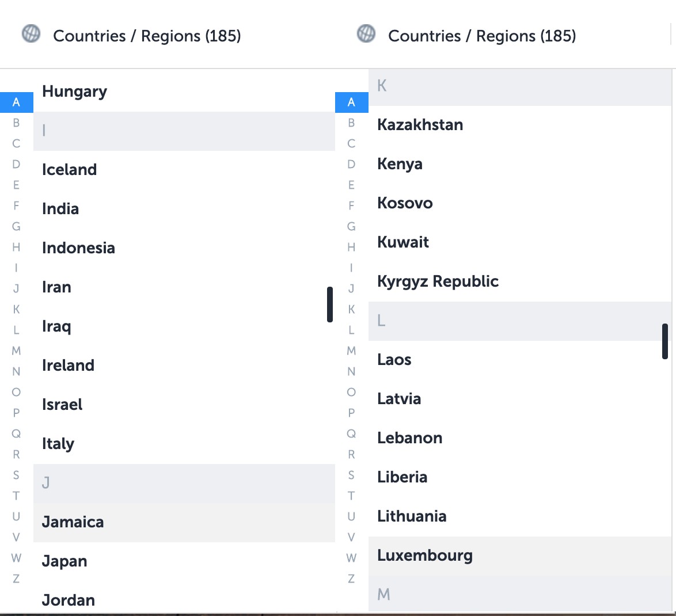
Task: Open the Countries / Regions (185) heading on the right
Action: click(483, 36)
